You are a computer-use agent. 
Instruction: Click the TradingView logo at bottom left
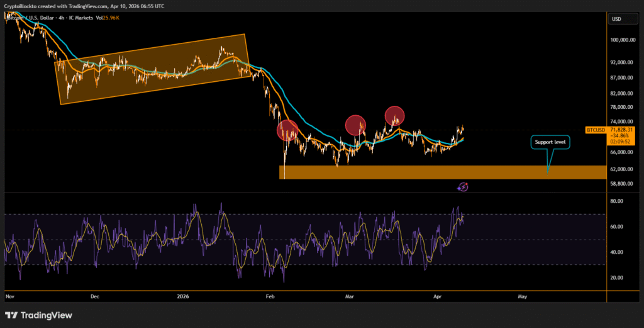[x=39, y=315]
